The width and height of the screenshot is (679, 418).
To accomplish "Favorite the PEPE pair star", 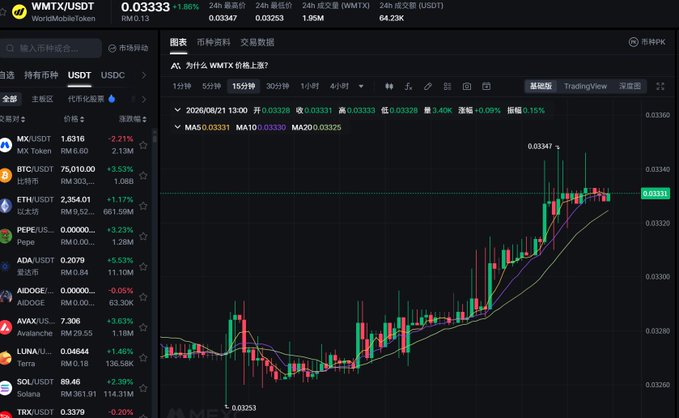I will coord(143,236).
